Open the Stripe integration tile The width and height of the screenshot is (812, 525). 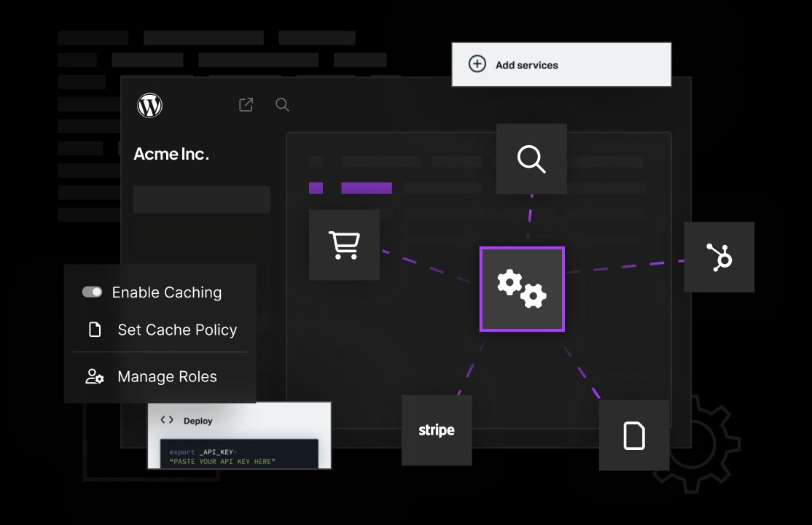click(x=437, y=430)
